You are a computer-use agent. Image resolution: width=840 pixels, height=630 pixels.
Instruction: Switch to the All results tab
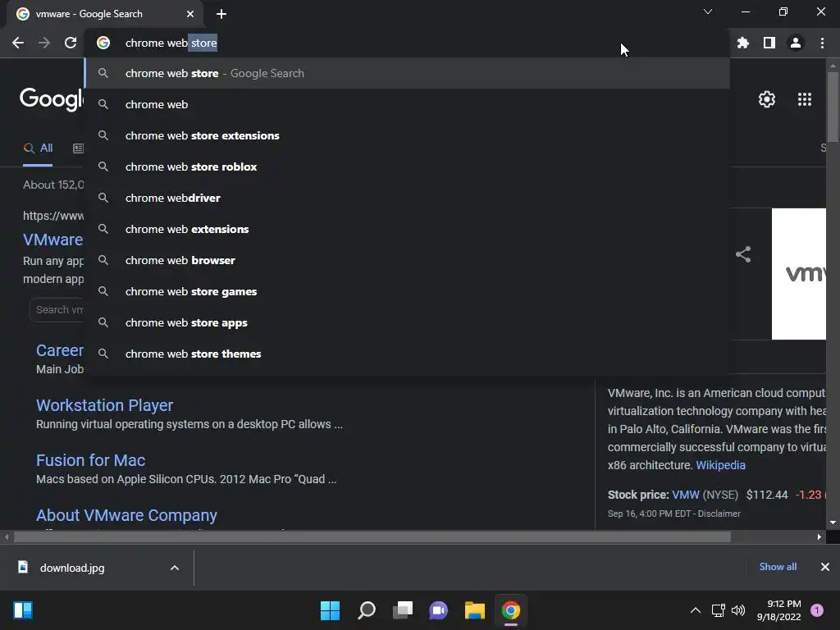(x=38, y=148)
